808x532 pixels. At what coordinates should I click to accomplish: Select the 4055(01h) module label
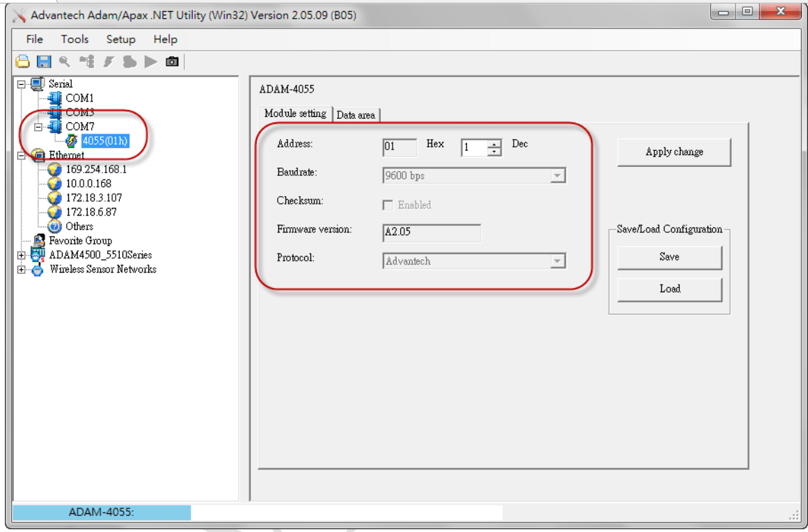coord(105,140)
